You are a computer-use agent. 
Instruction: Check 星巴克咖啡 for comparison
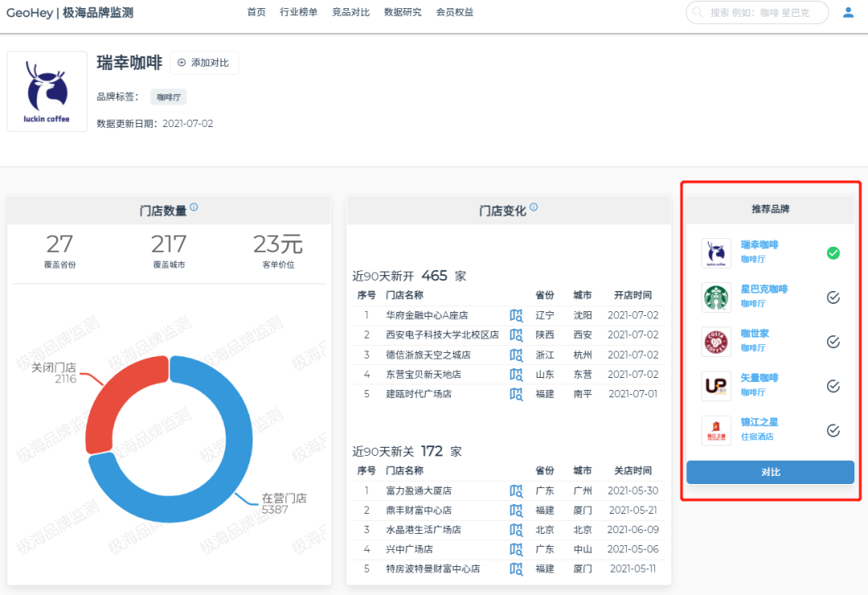point(833,297)
